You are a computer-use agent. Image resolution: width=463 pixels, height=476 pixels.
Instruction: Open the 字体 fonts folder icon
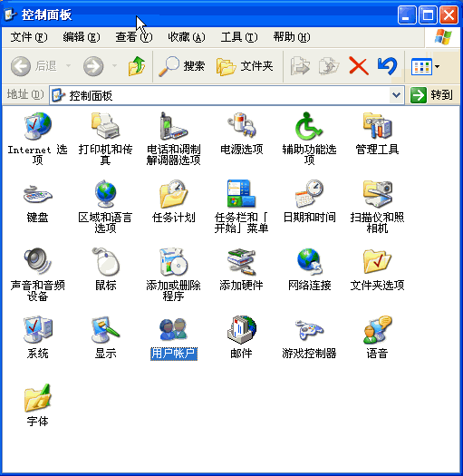(38, 398)
